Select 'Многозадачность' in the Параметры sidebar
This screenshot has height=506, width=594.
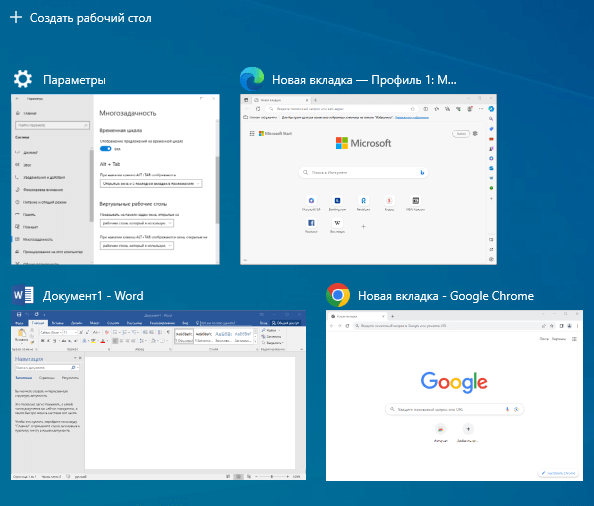click(x=38, y=239)
